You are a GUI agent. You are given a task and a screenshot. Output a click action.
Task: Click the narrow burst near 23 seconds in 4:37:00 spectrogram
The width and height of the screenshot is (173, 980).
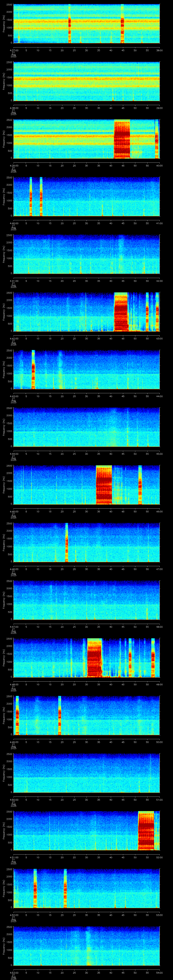tap(70, 24)
